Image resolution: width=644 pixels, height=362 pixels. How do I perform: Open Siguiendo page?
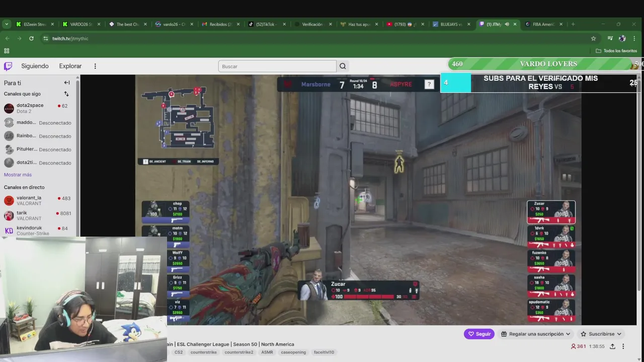click(x=35, y=66)
